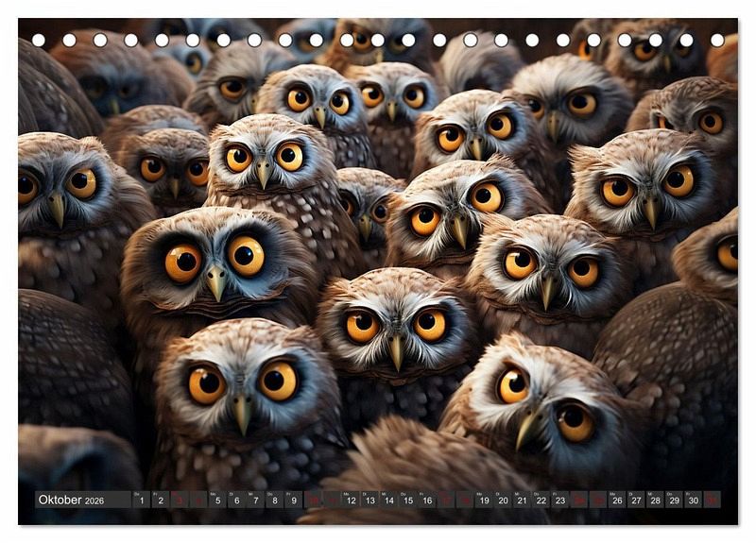This screenshot has width=756, height=543.
Task: Select date 26 in the calendar strip
Action: (617, 500)
